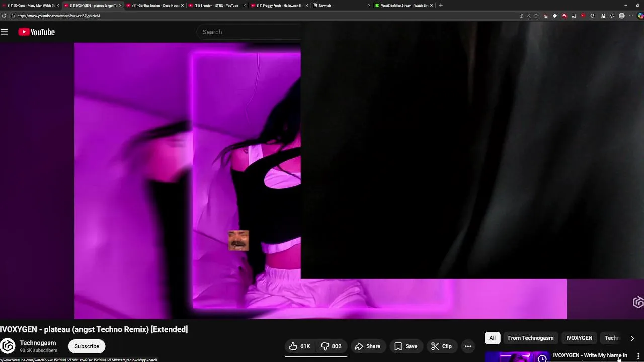Subscribe to Technogasm channel

coord(87,346)
